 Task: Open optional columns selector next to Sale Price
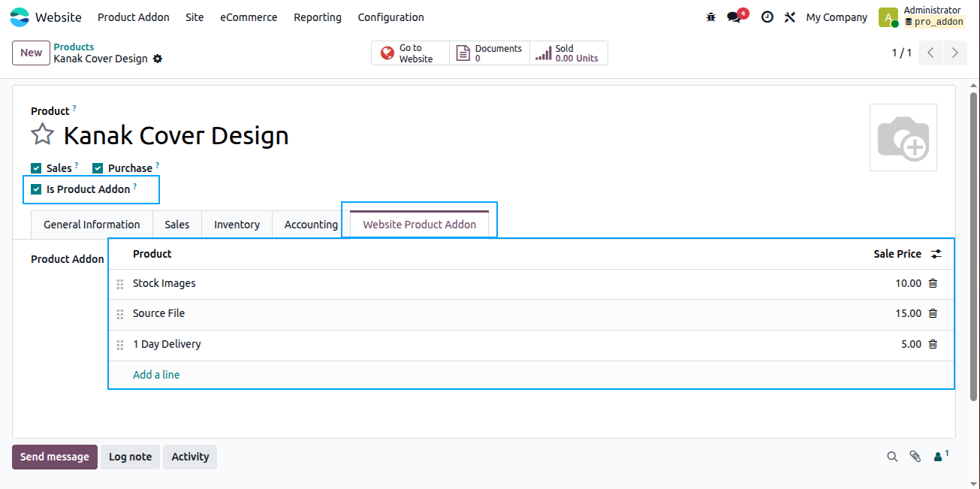936,254
